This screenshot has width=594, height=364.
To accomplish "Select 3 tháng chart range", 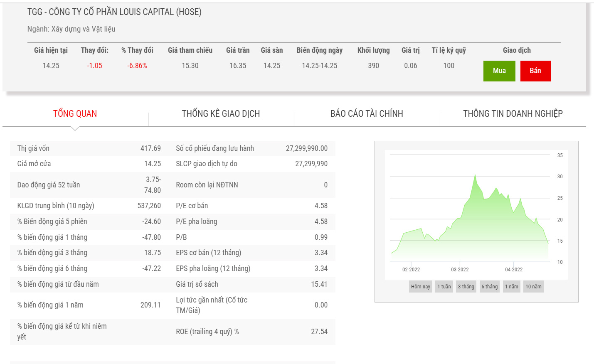I will coord(466,287).
